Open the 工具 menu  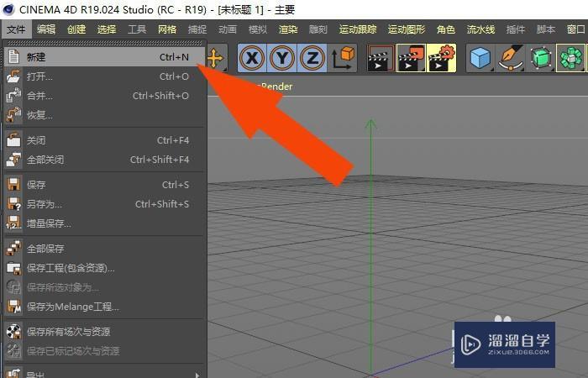(x=137, y=29)
